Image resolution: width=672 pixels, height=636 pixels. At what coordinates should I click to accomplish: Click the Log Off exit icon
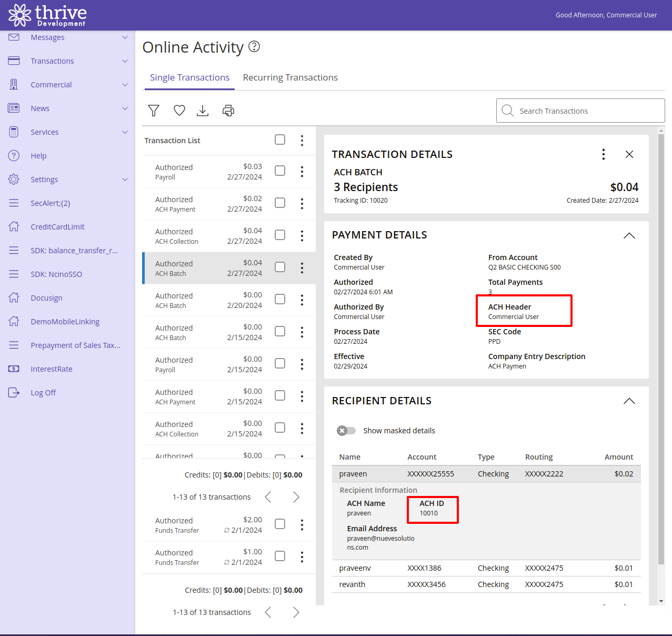[x=14, y=392]
